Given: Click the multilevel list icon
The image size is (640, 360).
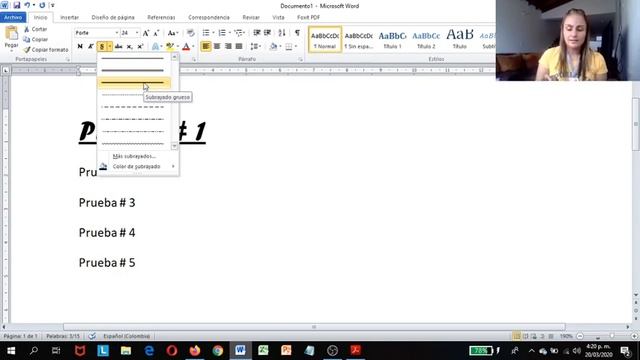Looking at the screenshot, I should 239,33.
